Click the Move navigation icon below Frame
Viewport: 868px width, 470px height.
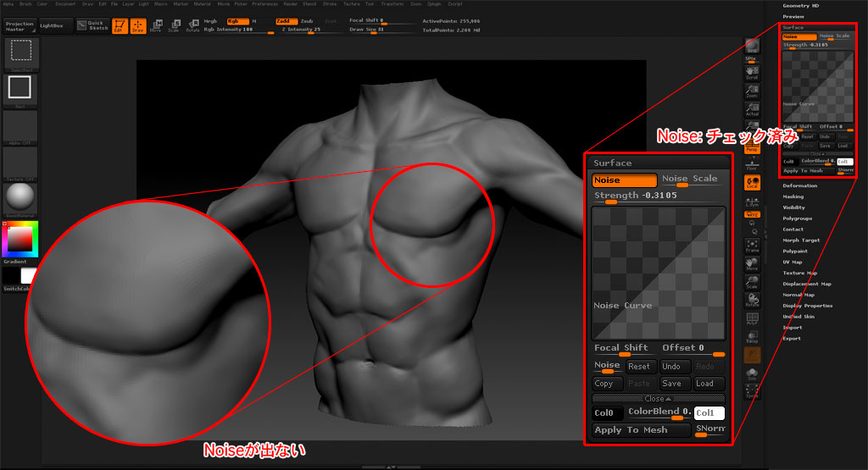(752, 263)
